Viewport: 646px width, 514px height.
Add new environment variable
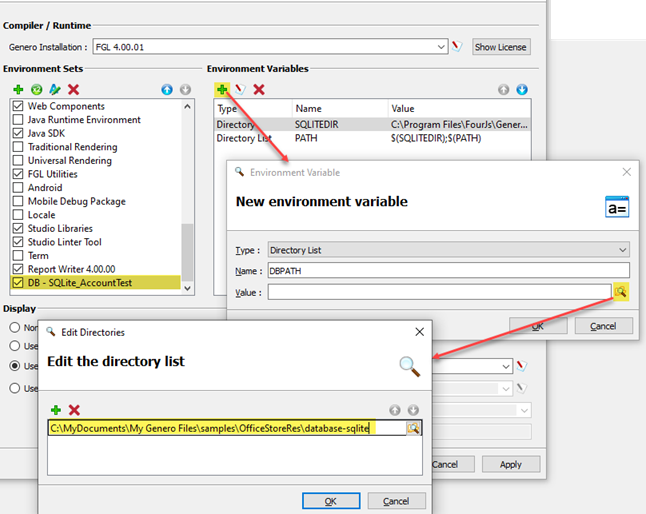point(222,89)
